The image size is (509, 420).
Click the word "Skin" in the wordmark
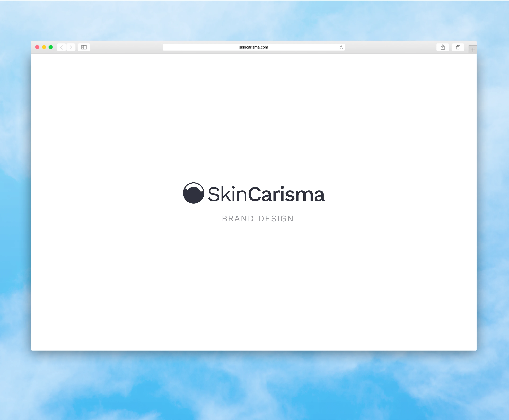(227, 194)
